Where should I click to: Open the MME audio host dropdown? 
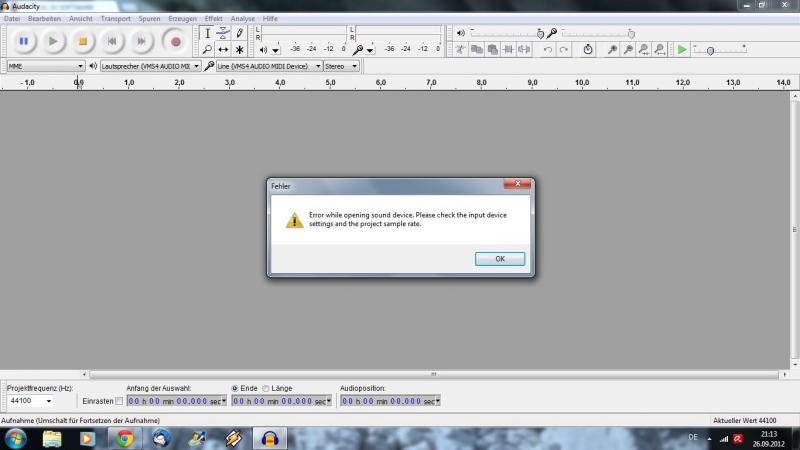pyautogui.click(x=45, y=66)
